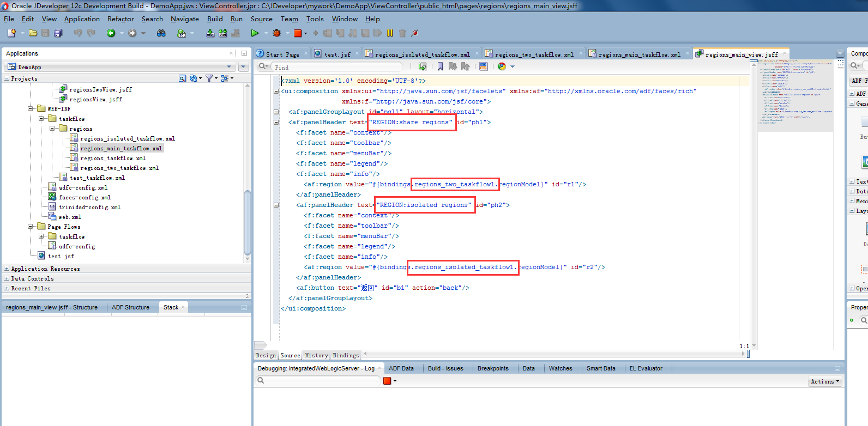This screenshot has width=868, height=426.
Task: Select regions_isolated_taskflow.xml in project tree
Action: 127,138
